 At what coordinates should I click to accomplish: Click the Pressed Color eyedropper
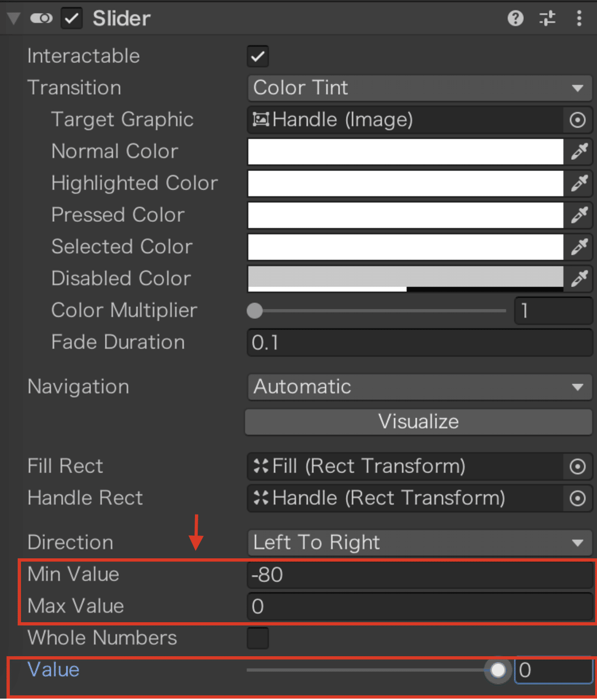(580, 215)
